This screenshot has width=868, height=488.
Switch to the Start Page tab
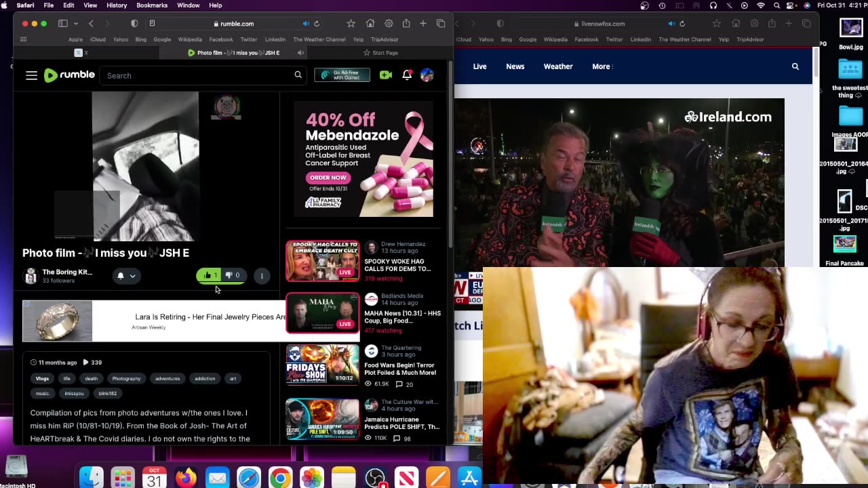[380, 53]
